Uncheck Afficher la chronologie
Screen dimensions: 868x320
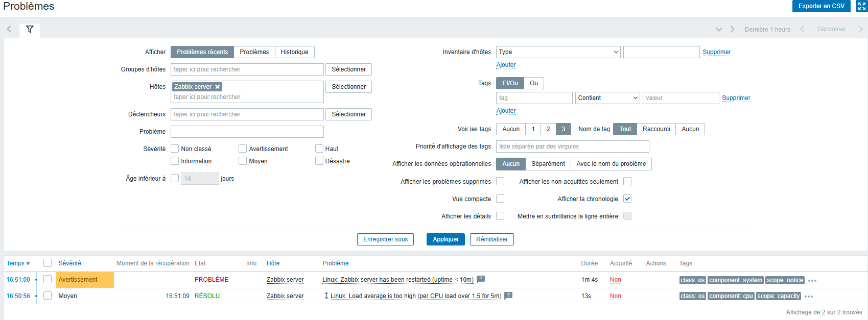coord(627,199)
